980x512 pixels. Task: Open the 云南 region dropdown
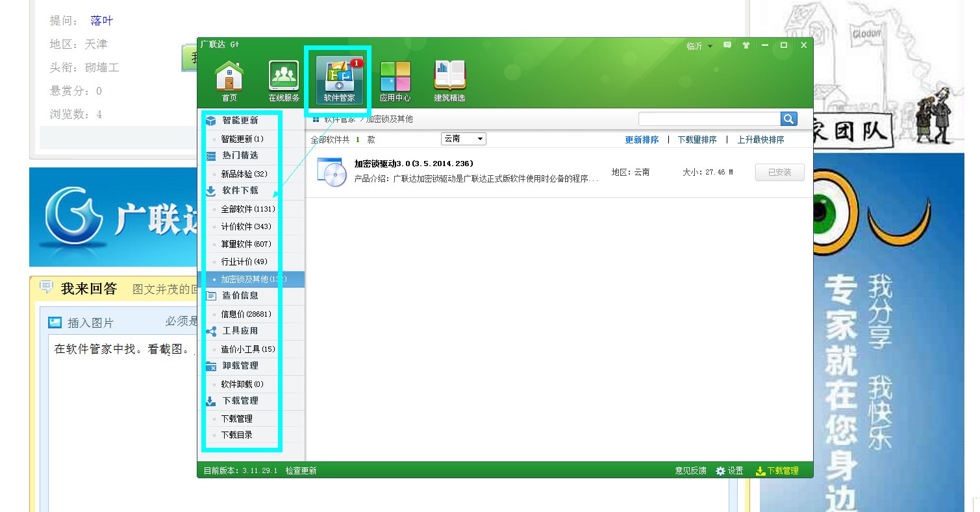click(x=463, y=139)
